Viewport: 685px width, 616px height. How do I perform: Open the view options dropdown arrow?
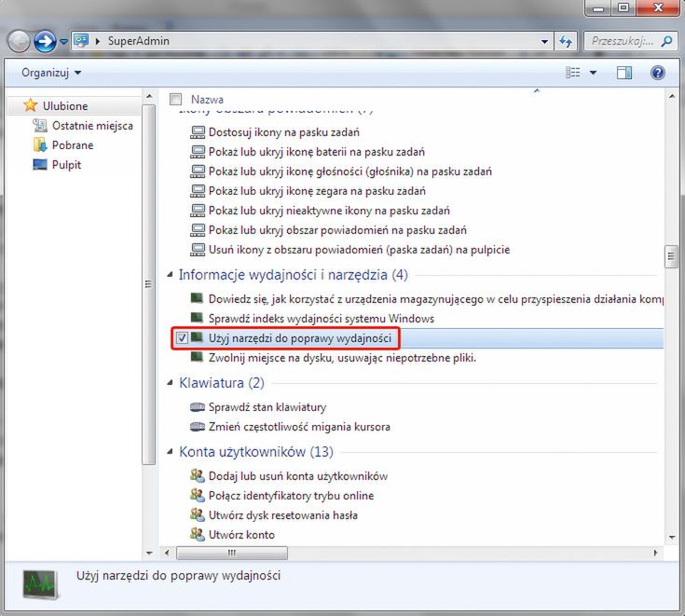pos(593,73)
